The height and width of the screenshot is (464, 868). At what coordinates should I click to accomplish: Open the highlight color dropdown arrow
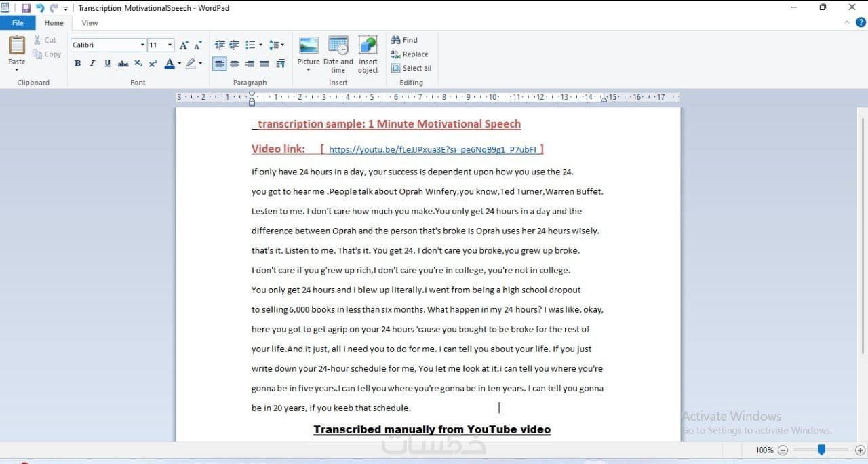[201, 64]
